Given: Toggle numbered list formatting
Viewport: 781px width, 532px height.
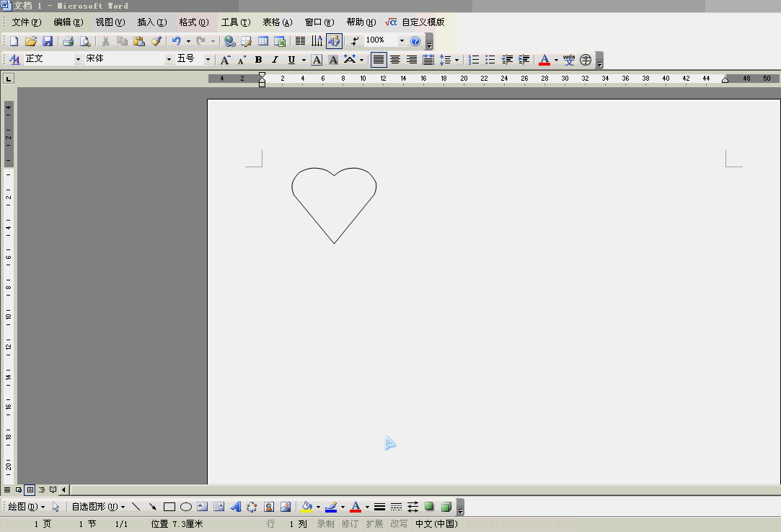Looking at the screenshot, I should tap(474, 60).
